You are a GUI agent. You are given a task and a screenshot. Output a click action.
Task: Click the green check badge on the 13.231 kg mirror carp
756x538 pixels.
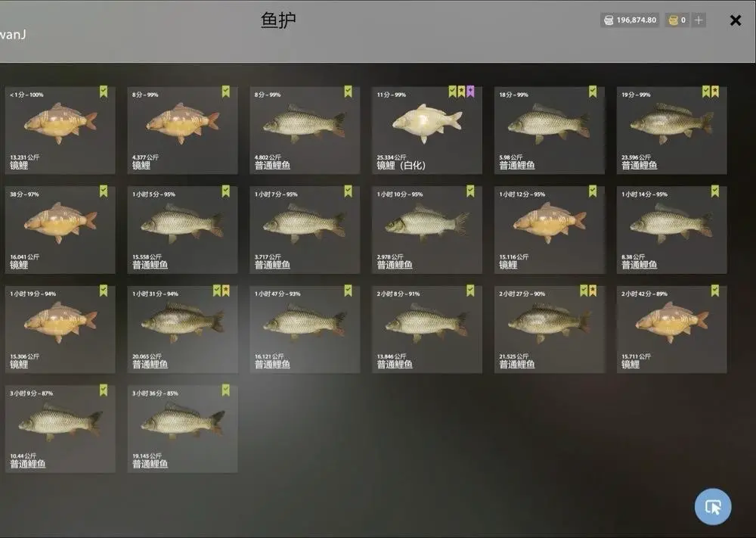[104, 92]
